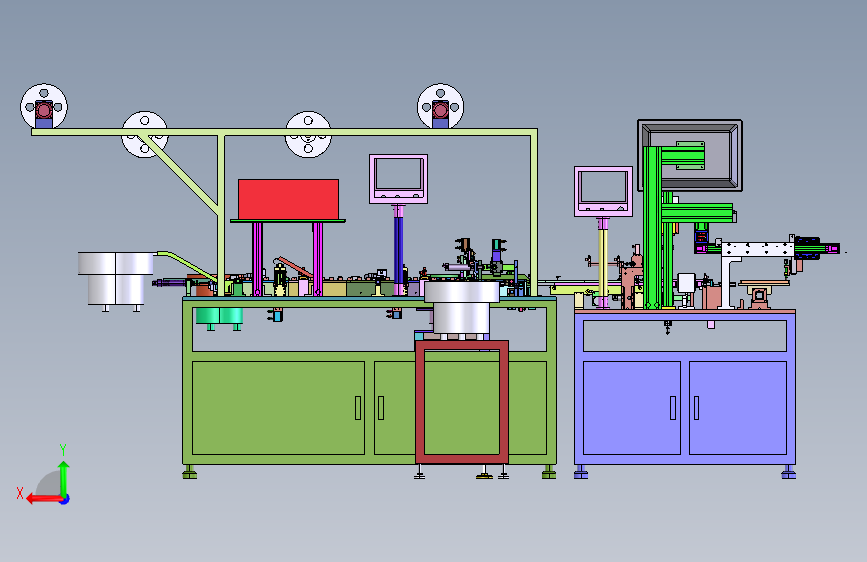Viewport: 867px width, 562px height.
Task: Select the dark red rectangular frame
Action: tap(462, 402)
